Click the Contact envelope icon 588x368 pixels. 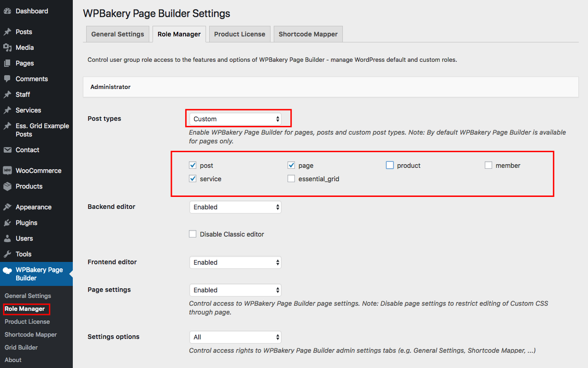tap(7, 150)
